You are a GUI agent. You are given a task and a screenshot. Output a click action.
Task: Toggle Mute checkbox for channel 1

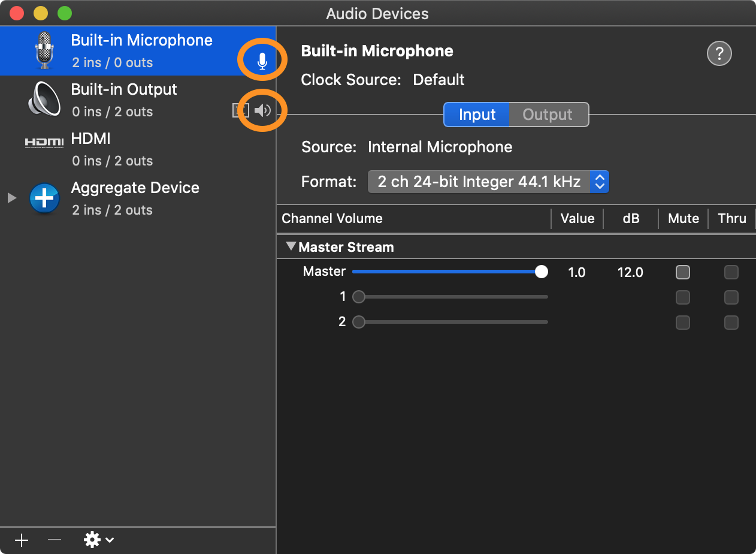pos(682,297)
